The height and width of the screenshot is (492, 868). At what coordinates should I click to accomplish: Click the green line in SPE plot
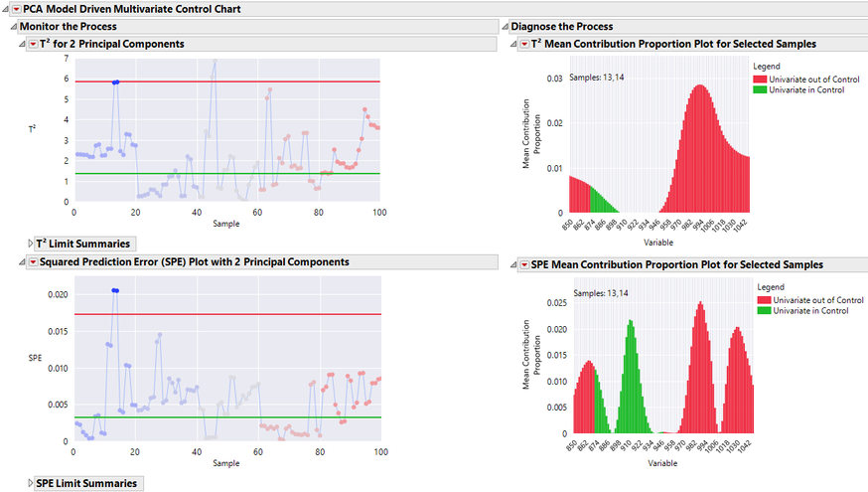(227, 417)
